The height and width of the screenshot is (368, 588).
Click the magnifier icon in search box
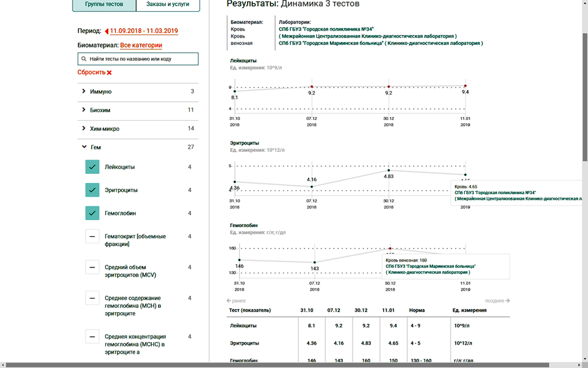pyautogui.click(x=84, y=59)
